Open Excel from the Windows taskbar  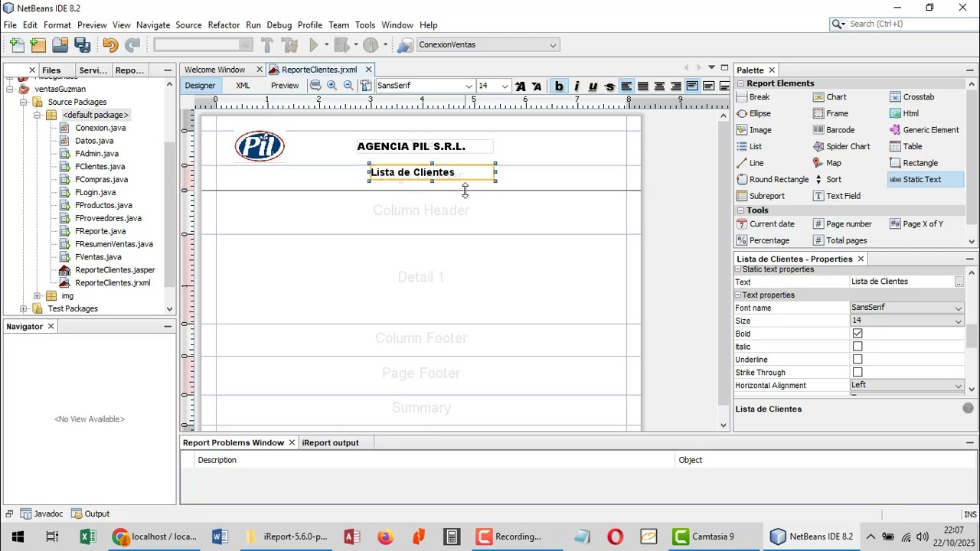[x=87, y=536]
